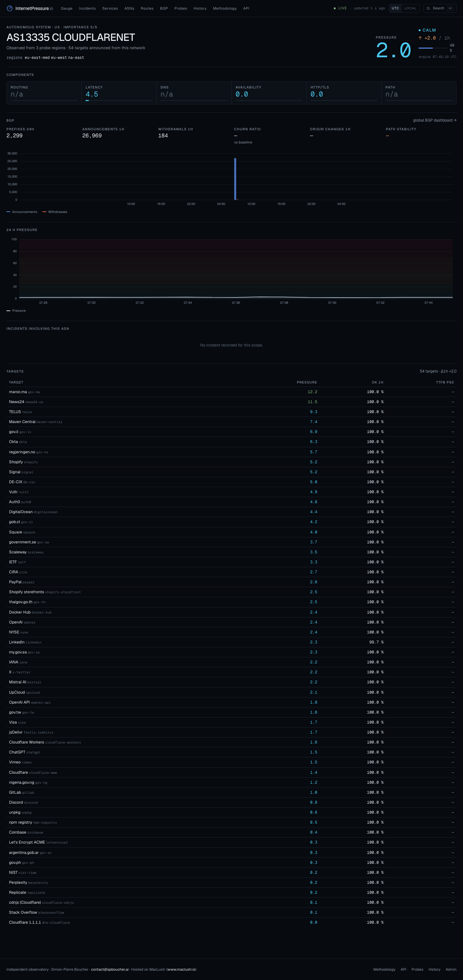Open the LinkedIn target row
The width and height of the screenshot is (463, 980).
[x=231, y=642]
